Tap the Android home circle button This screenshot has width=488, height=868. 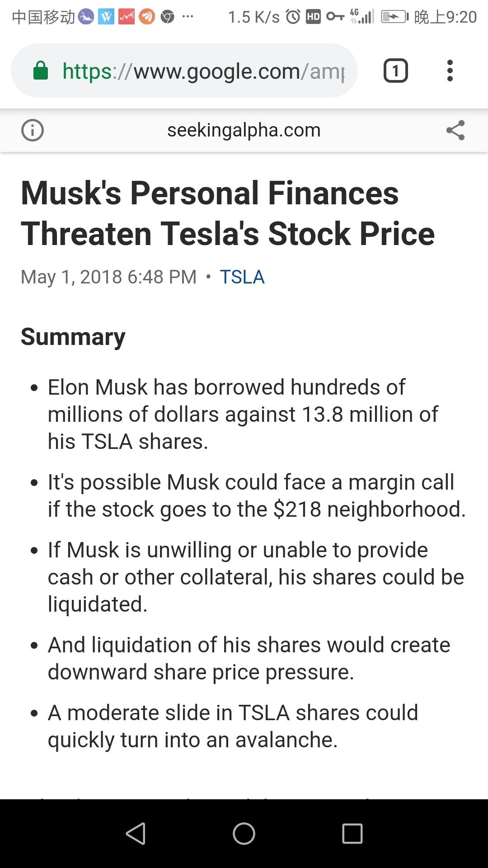pos(244,833)
